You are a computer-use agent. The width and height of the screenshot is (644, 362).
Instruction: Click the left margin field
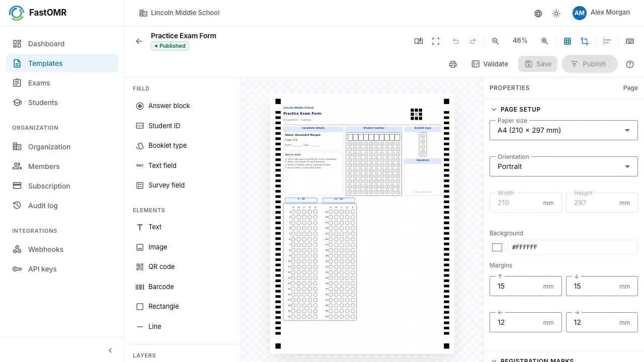(x=525, y=322)
